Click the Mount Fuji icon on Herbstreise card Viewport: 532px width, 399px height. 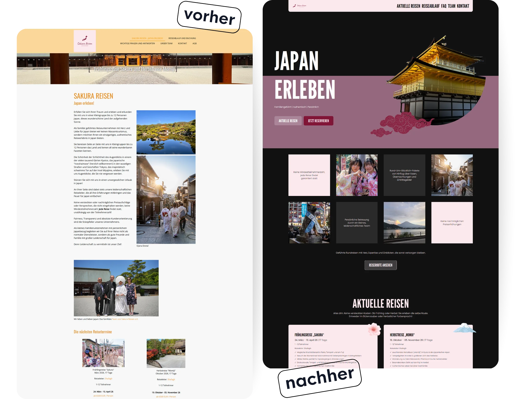pos(464,328)
